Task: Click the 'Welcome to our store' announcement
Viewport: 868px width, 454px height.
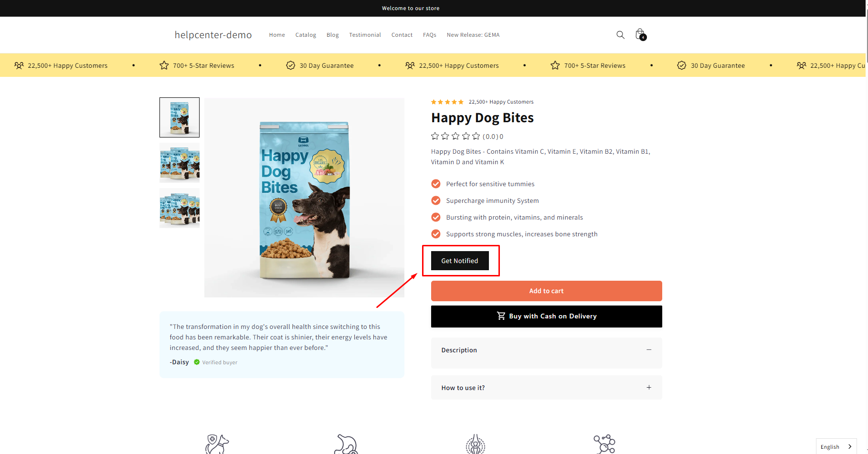Action: (x=411, y=8)
